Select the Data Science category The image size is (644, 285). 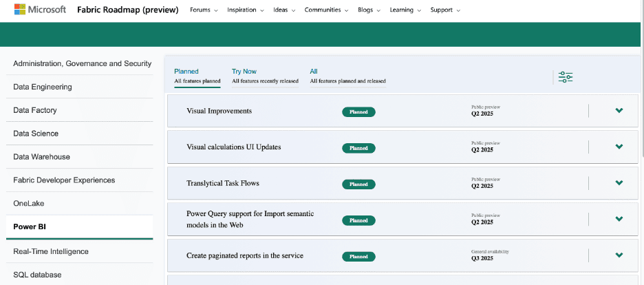[80, 134]
